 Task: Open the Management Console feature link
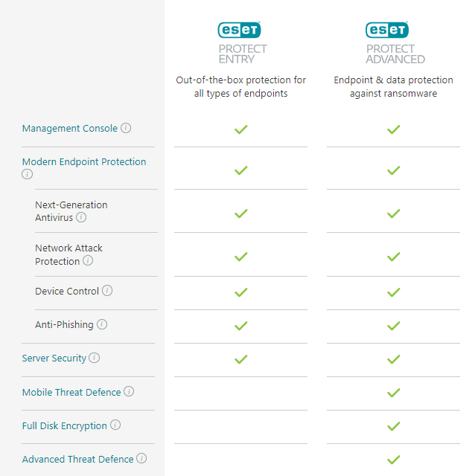70,129
